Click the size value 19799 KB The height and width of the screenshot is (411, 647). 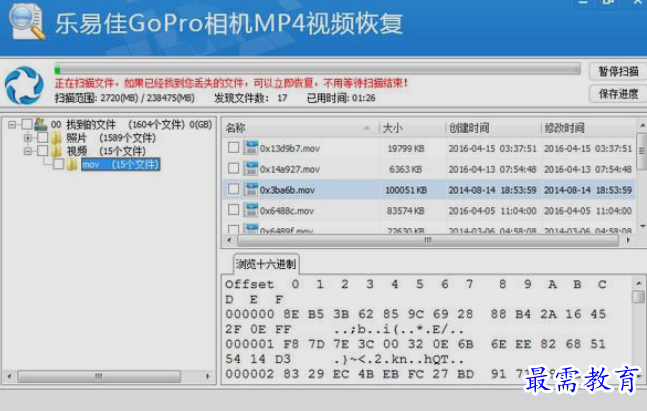[x=406, y=148]
